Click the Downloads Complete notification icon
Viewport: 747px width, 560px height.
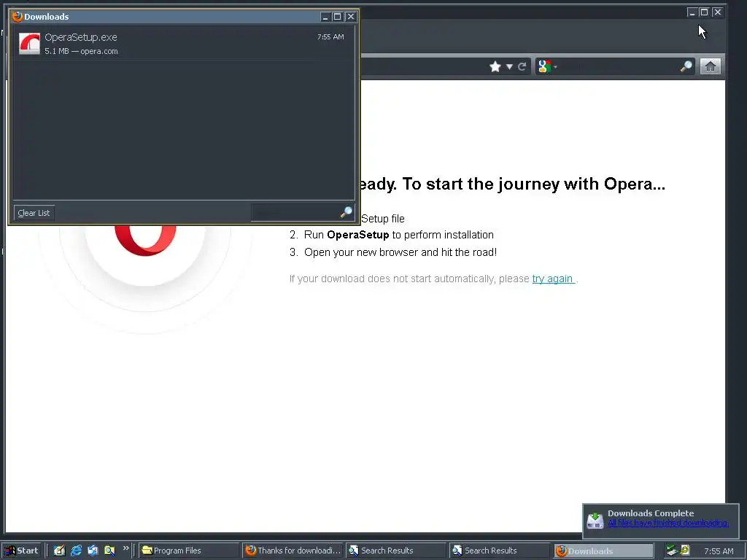(595, 520)
